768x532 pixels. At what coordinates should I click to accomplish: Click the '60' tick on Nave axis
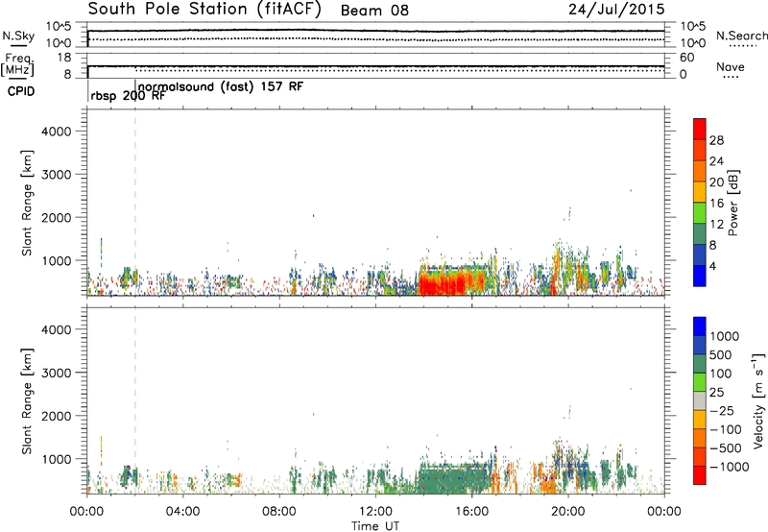[686, 58]
